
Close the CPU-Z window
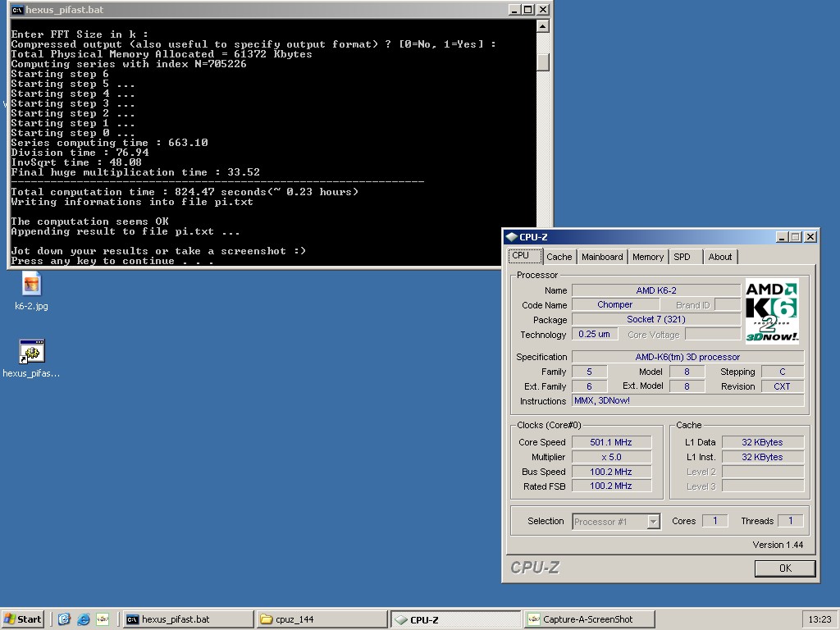810,237
